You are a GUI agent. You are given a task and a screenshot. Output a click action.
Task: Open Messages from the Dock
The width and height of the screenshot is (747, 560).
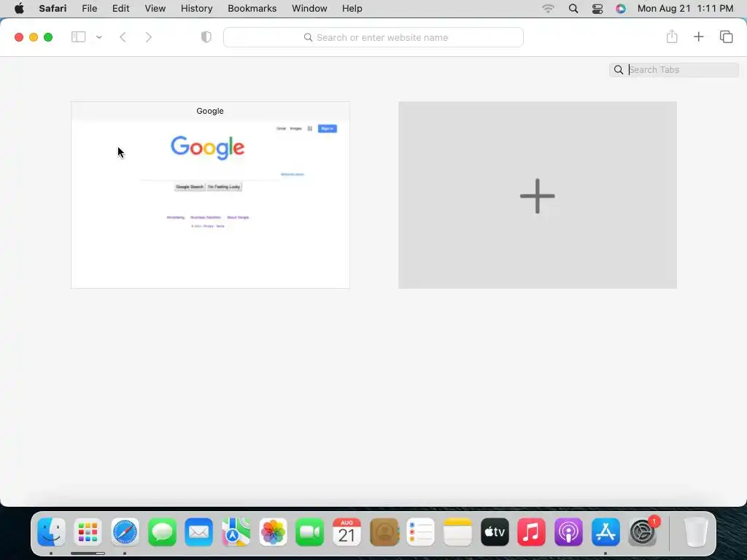163,532
